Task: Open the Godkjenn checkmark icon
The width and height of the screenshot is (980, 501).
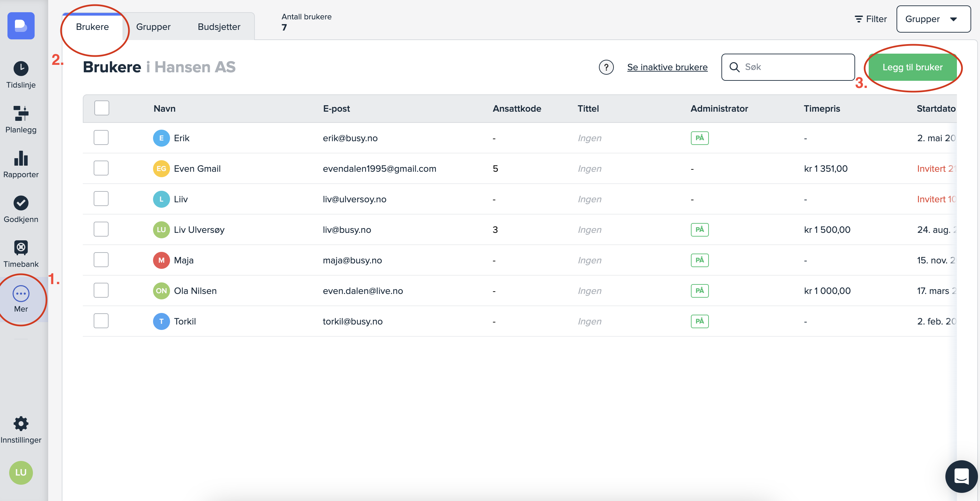Action: click(x=21, y=203)
